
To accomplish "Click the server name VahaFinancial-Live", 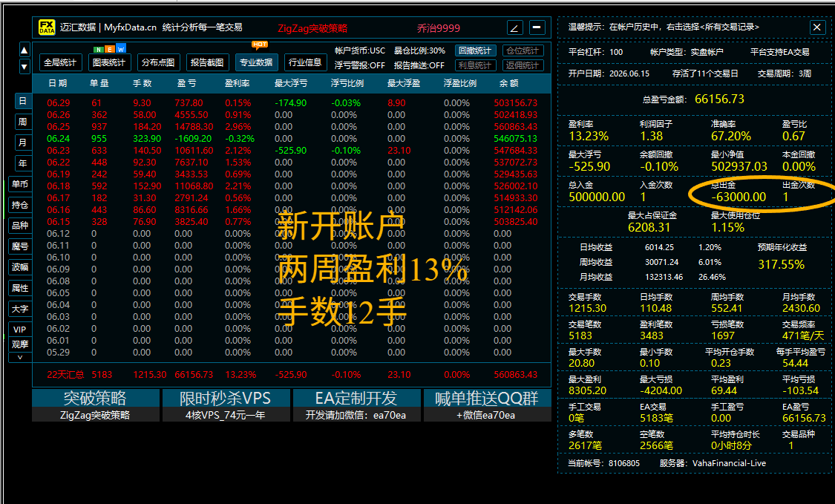I will coord(729,463).
